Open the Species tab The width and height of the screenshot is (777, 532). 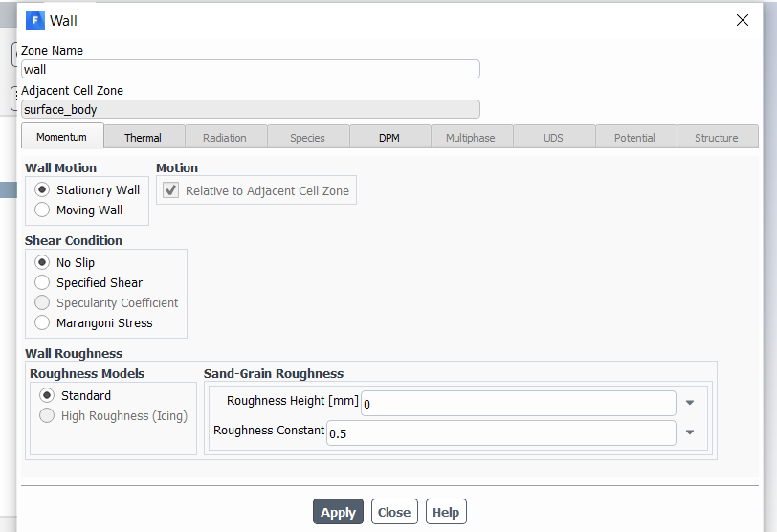(x=308, y=137)
